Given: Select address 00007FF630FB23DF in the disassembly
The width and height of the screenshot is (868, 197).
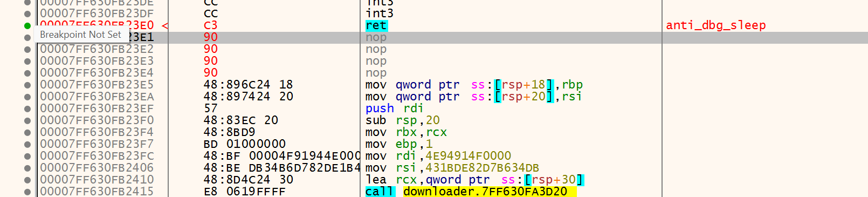Looking at the screenshot, I should (97, 13).
